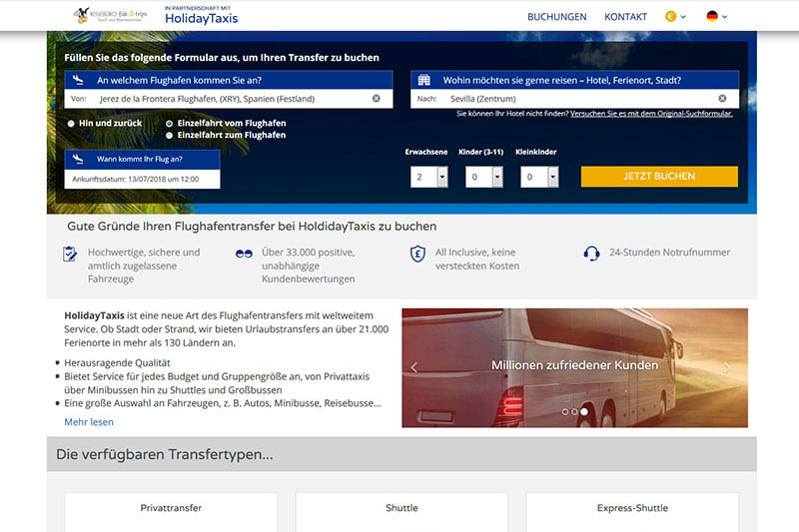Click the Ankunftsdatum arrival date field
This screenshot has height=532, width=799.
point(142,180)
